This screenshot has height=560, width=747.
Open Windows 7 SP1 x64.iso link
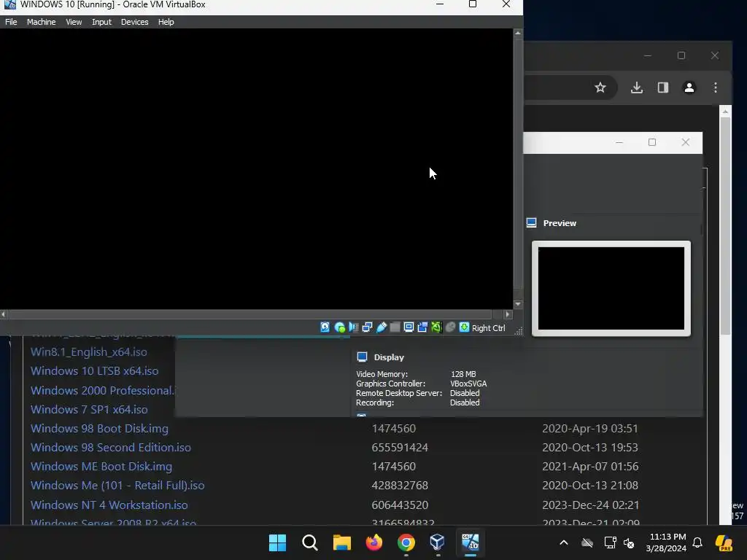89,410
